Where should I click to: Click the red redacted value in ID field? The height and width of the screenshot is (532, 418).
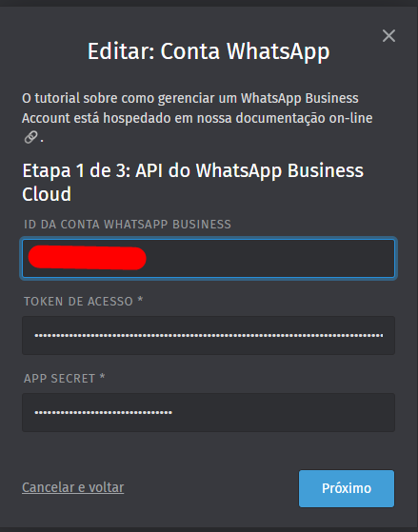(x=88, y=258)
